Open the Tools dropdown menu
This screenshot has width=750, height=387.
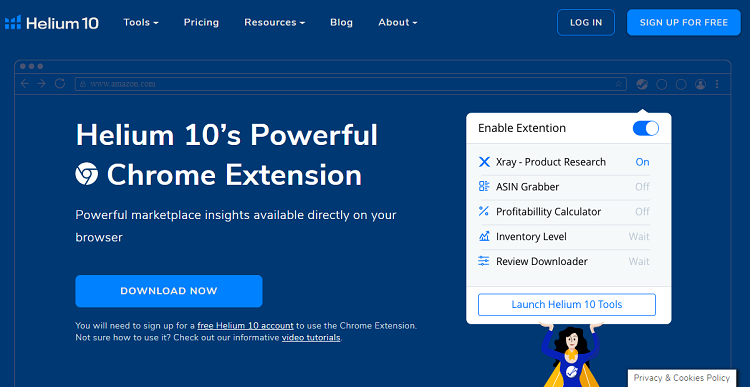[141, 22]
